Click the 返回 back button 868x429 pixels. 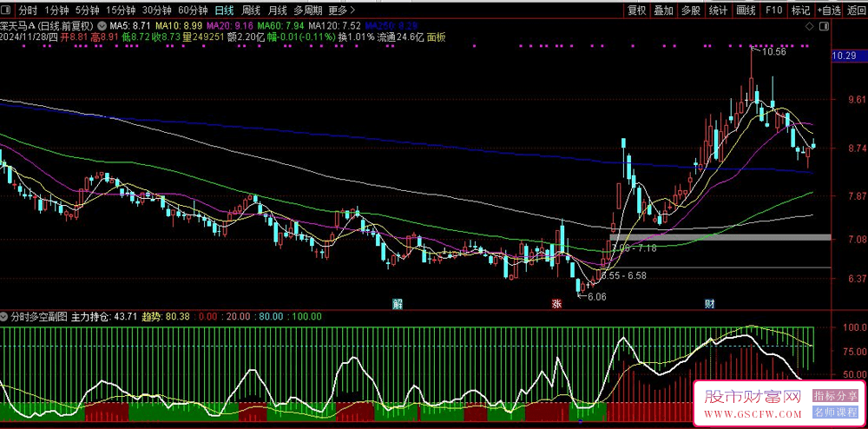(856, 10)
